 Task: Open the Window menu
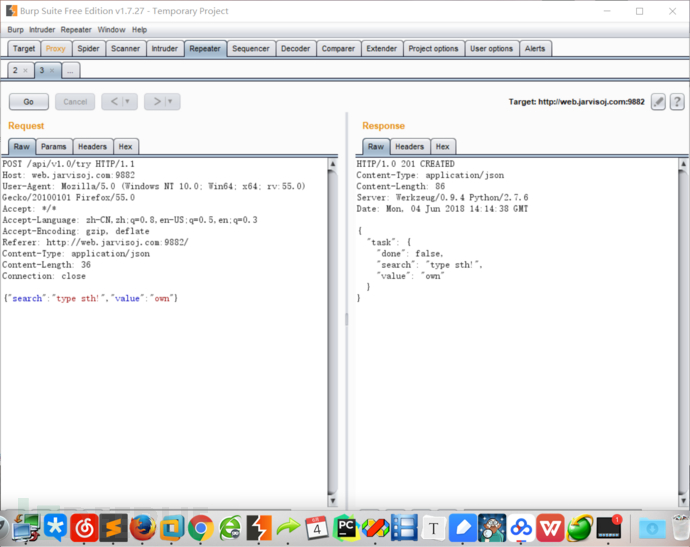(x=111, y=29)
